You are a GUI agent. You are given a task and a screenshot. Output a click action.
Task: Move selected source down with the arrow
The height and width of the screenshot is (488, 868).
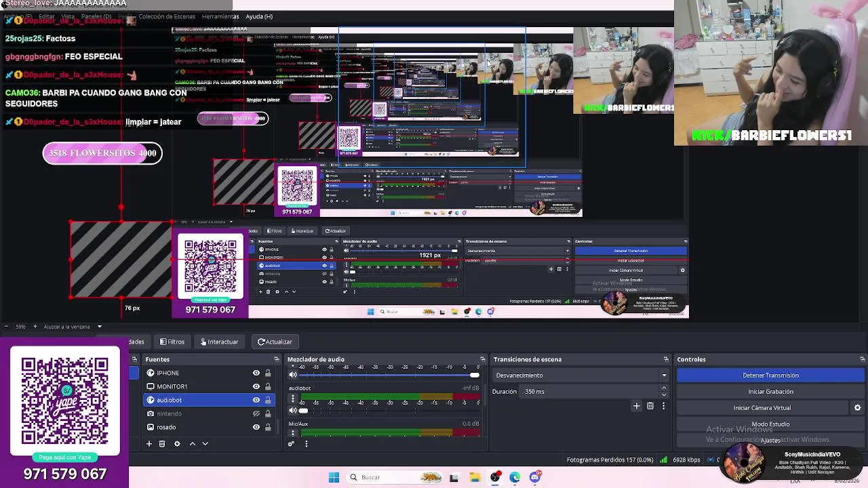[x=205, y=444]
